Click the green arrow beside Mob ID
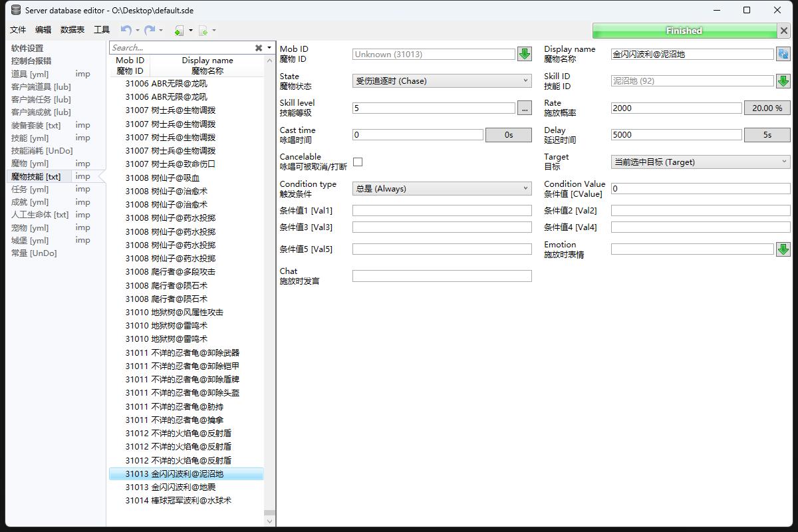Image resolution: width=798 pixels, height=532 pixels. (x=525, y=55)
